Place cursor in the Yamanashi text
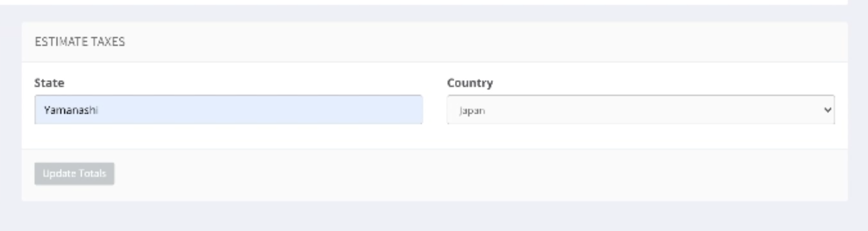 (71, 110)
